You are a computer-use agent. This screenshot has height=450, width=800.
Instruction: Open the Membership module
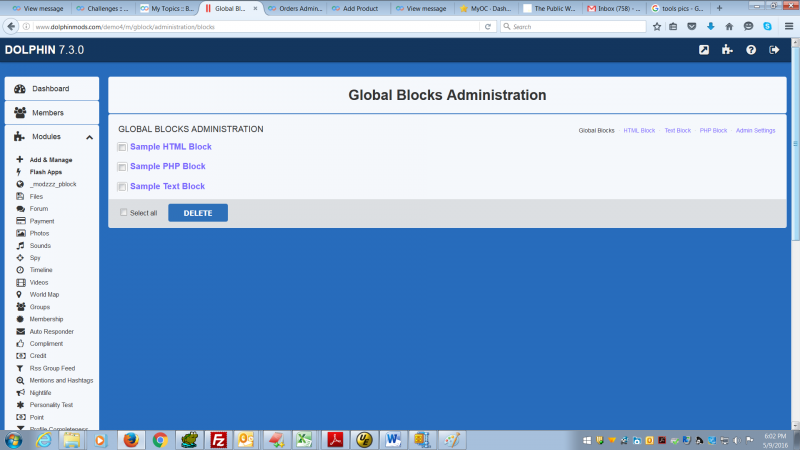[46, 319]
